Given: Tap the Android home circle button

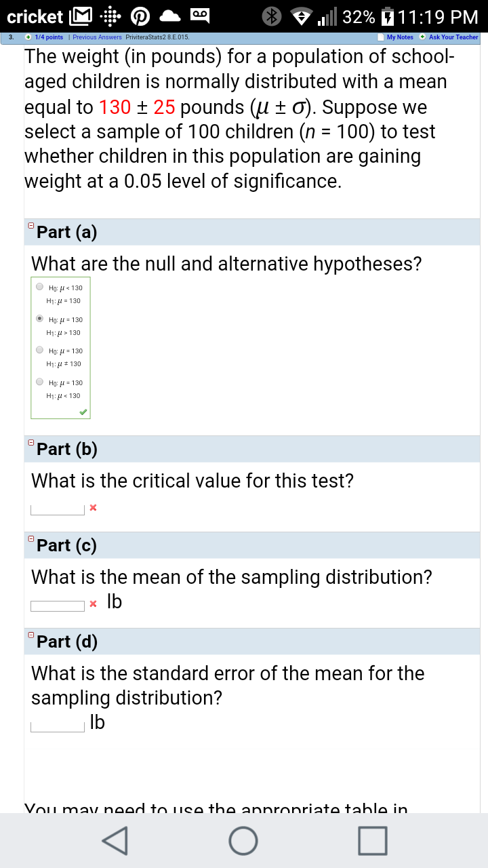Looking at the screenshot, I should click(243, 841).
